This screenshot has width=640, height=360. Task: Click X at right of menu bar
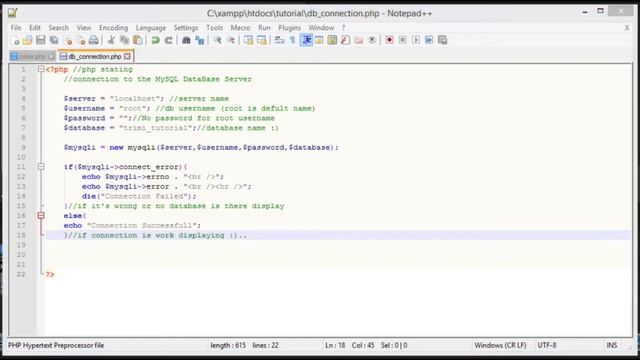click(x=627, y=28)
